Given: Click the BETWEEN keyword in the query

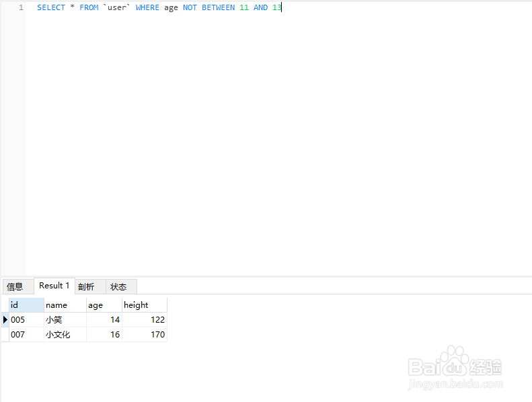Looking at the screenshot, I should click(218, 7).
